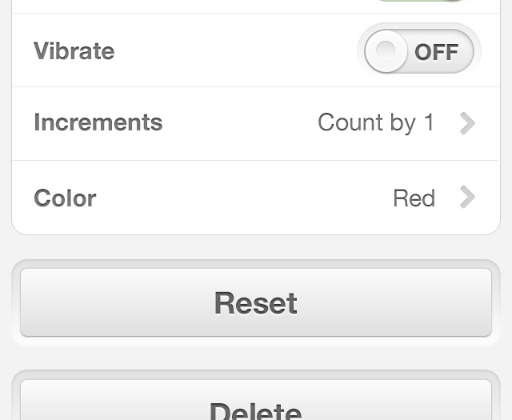
Task: Choose the current color value Red
Action: coord(414,198)
